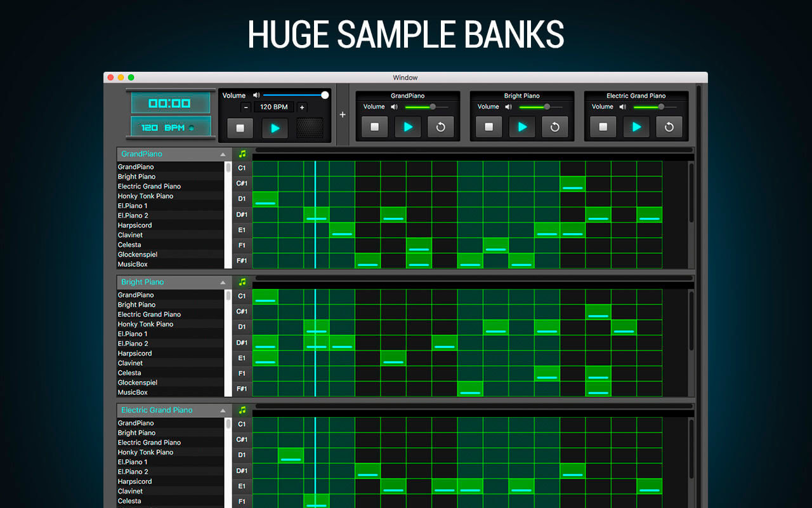Click the loop icon on Electric Grand Piano

pyautogui.click(x=669, y=127)
